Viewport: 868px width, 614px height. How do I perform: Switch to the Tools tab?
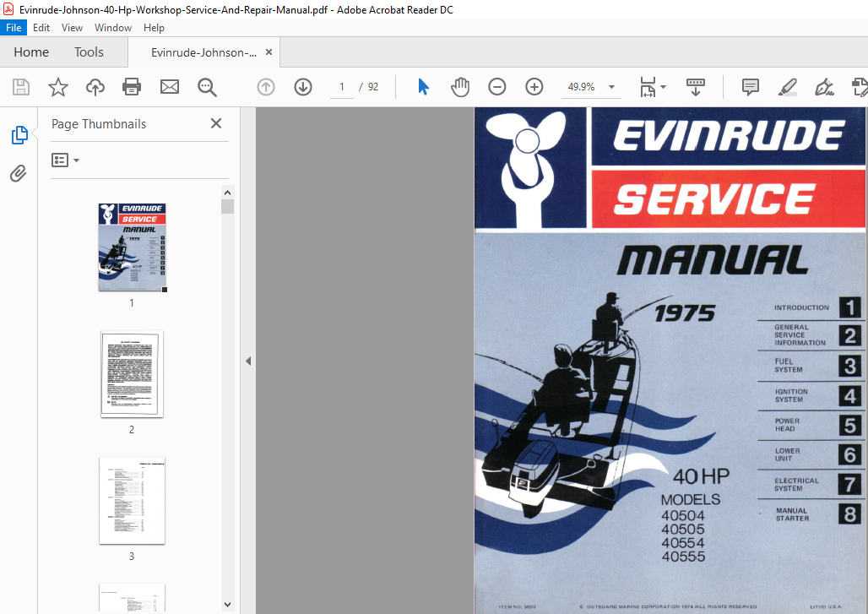[x=90, y=52]
